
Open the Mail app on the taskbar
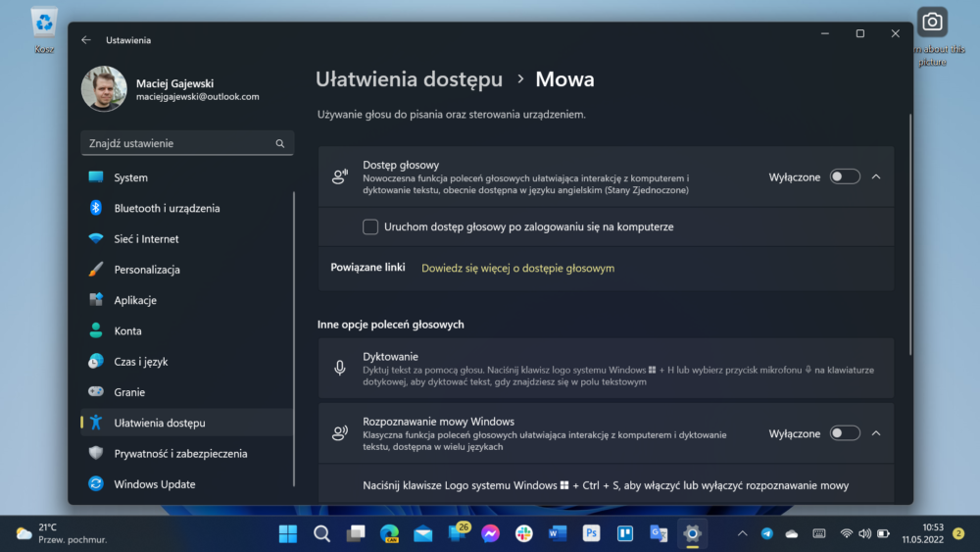(423, 534)
